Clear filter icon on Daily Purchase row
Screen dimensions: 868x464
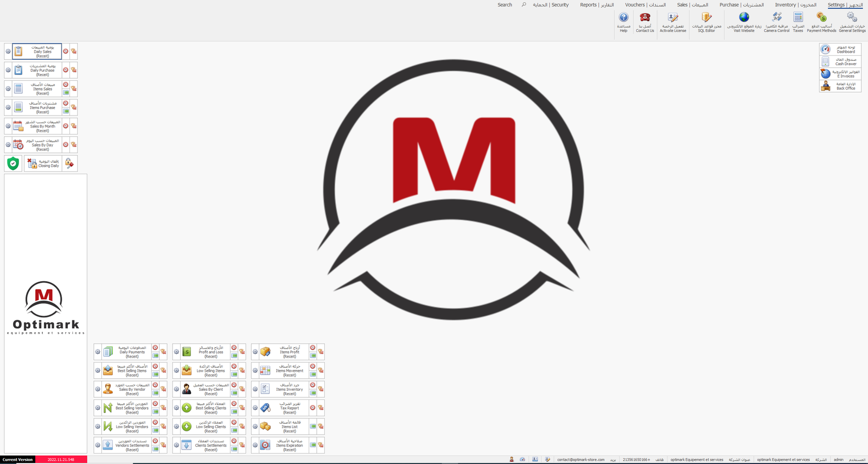74,70
